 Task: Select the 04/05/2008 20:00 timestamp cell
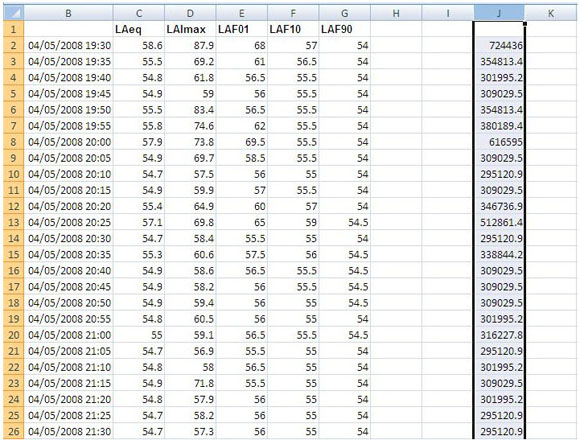pos(68,142)
